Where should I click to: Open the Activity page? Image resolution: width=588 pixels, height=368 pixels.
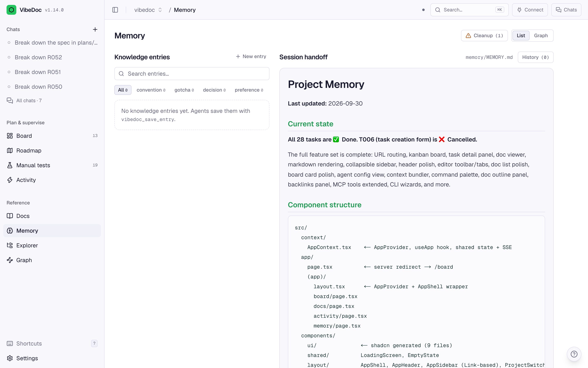point(52,180)
